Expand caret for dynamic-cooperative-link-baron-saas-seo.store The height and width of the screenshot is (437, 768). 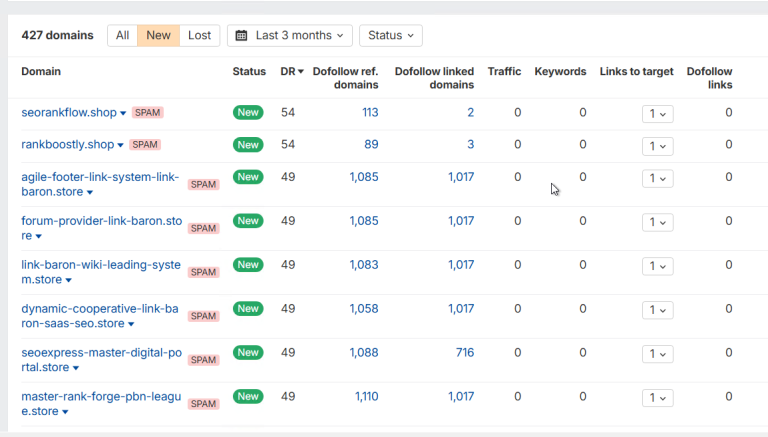pyautogui.click(x=131, y=324)
